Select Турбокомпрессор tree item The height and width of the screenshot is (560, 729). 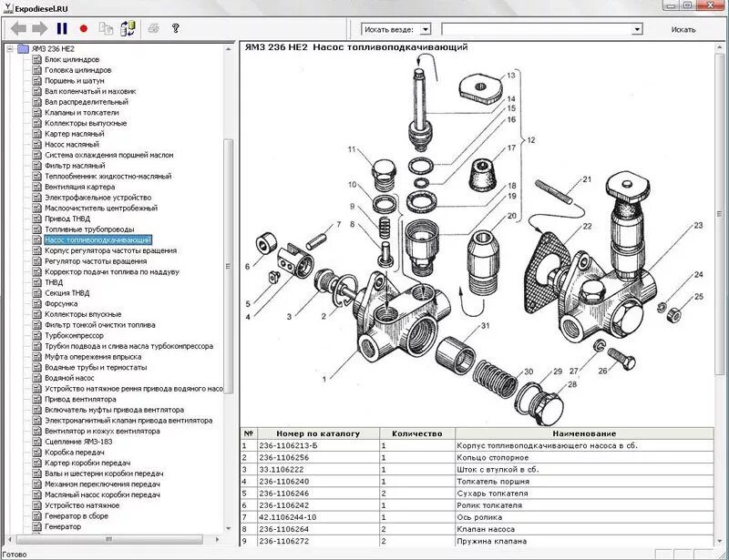point(75,335)
